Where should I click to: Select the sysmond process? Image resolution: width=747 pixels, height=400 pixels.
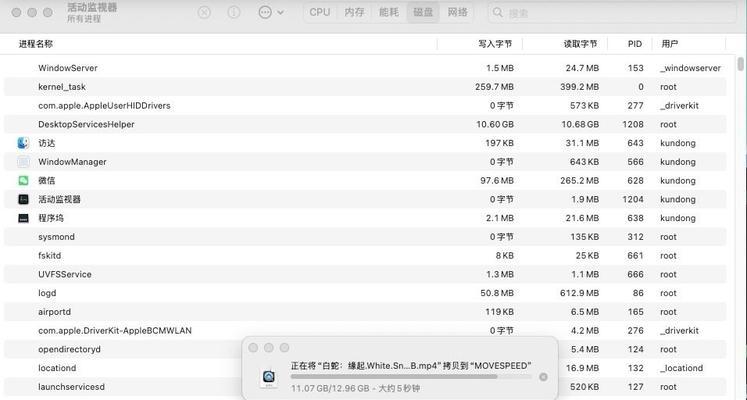coord(365,237)
